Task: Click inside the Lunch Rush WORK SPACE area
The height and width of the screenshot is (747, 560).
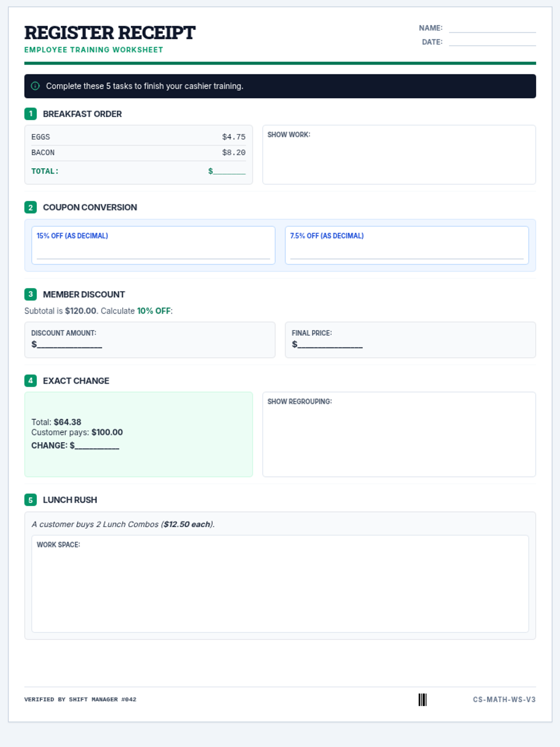Action: 280,588
